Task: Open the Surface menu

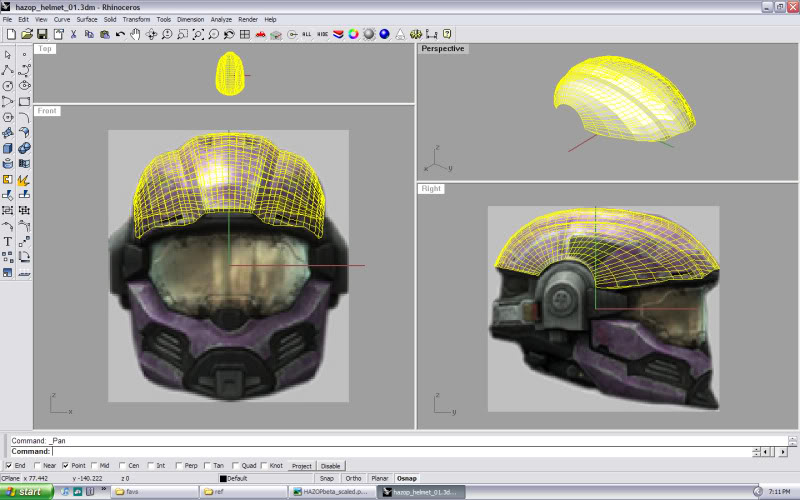Action: (87, 19)
